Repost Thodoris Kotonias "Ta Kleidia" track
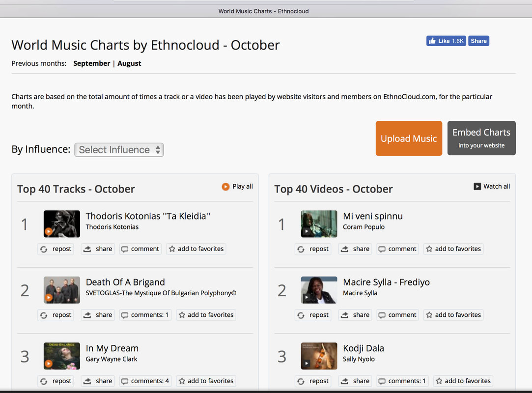532x393 pixels. [x=56, y=249]
